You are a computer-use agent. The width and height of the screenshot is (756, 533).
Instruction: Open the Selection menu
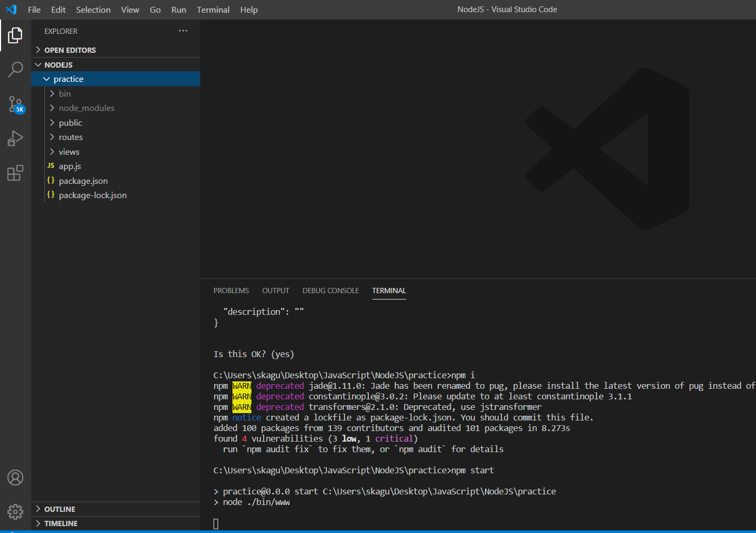(94, 10)
